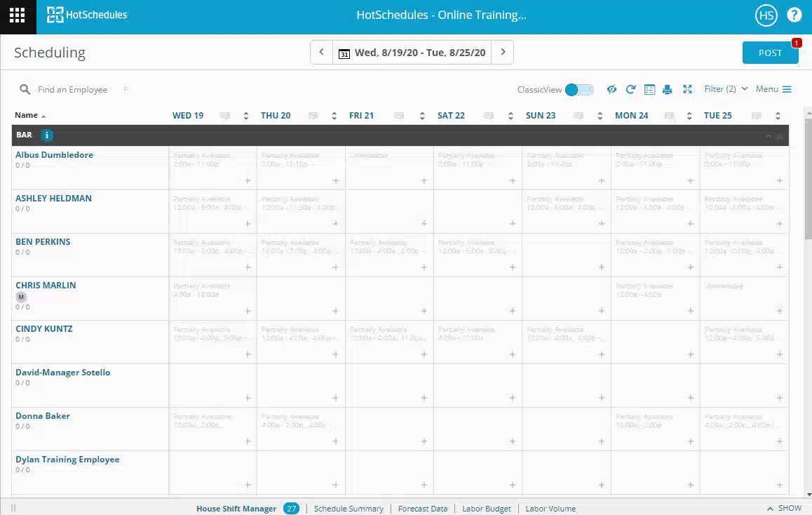Image resolution: width=812 pixels, height=515 pixels.
Task: Toggle the ClassicView switch
Action: pyautogui.click(x=579, y=89)
